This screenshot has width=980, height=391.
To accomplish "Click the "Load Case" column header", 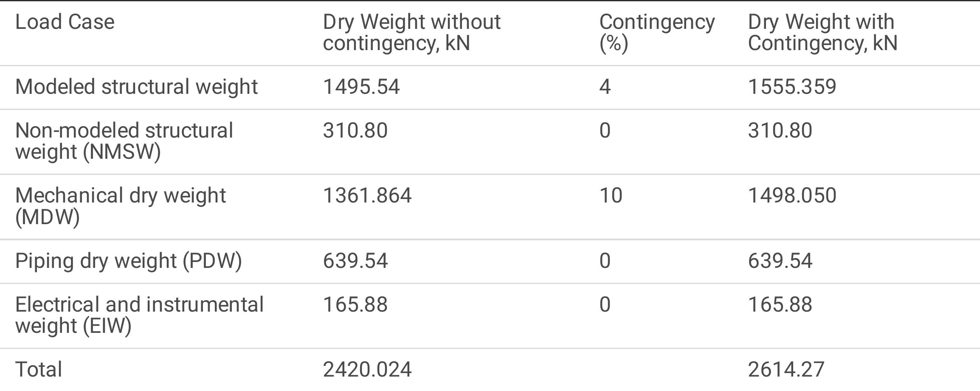I will (65, 22).
